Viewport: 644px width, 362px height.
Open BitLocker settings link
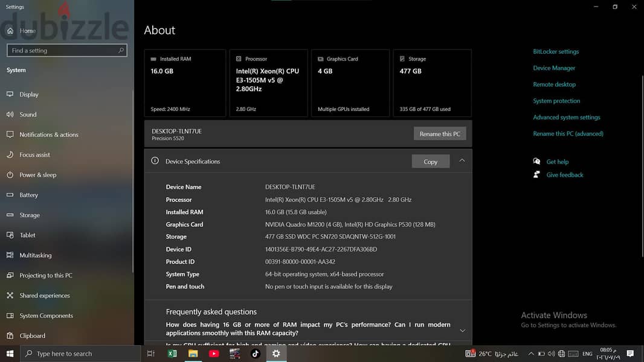[x=556, y=52]
